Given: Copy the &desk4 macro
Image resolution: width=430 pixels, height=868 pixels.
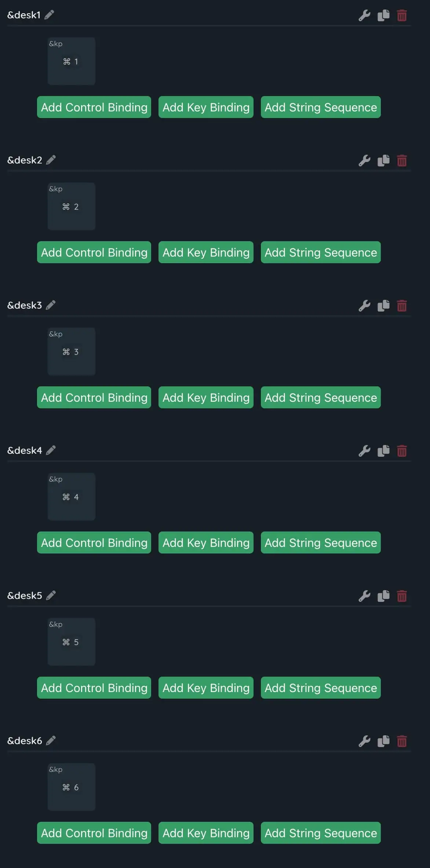Looking at the screenshot, I should point(383,451).
